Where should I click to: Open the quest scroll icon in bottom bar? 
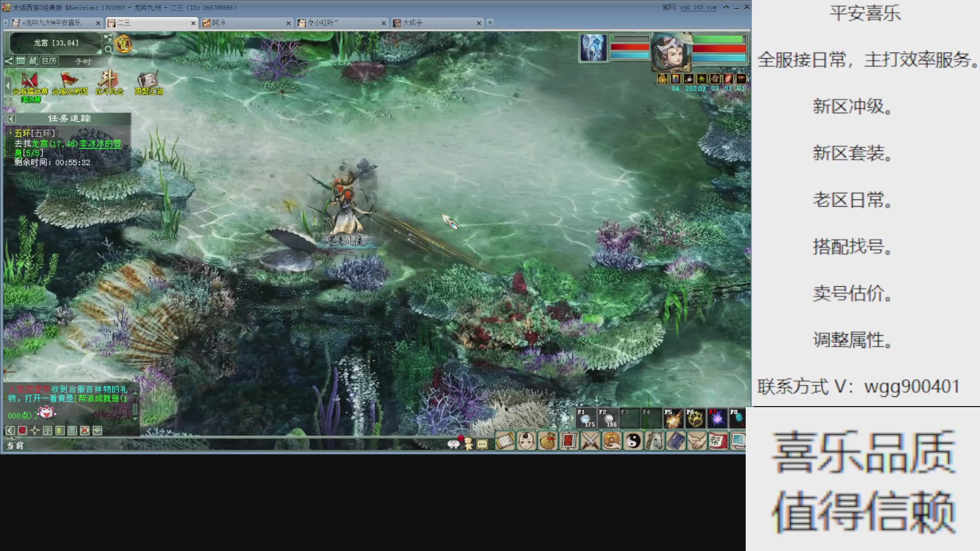(x=505, y=441)
